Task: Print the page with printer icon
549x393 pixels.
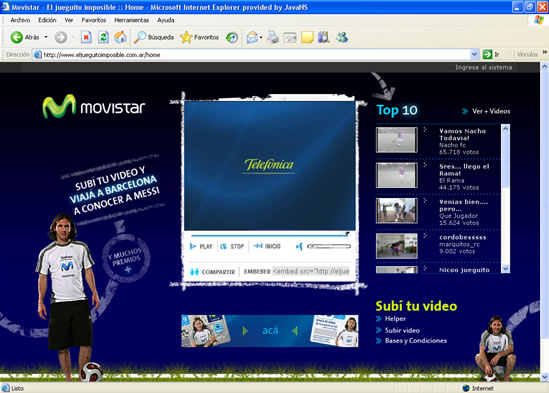Action: (x=273, y=37)
